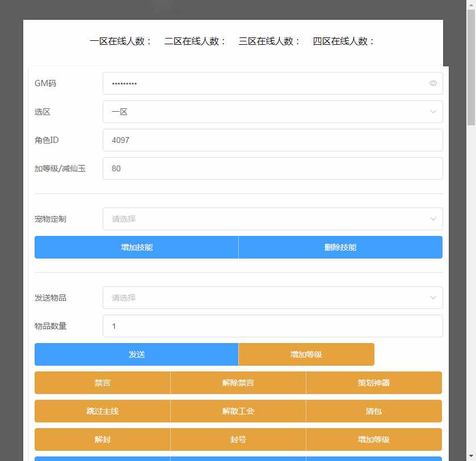Grant 策划神器 via its button
Image resolution: width=476 pixels, height=461 pixels.
pyautogui.click(x=374, y=383)
